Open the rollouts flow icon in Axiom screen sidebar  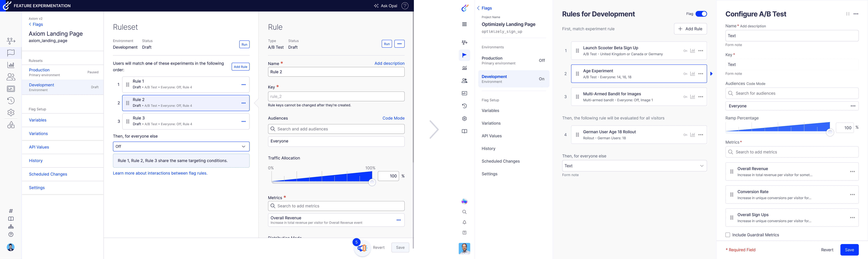[x=11, y=41]
